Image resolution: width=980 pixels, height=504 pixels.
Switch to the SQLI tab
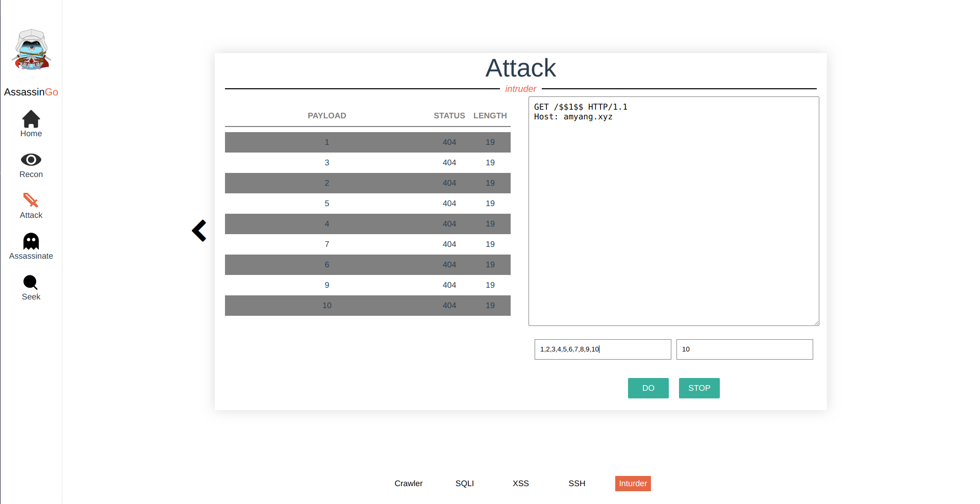[465, 484]
